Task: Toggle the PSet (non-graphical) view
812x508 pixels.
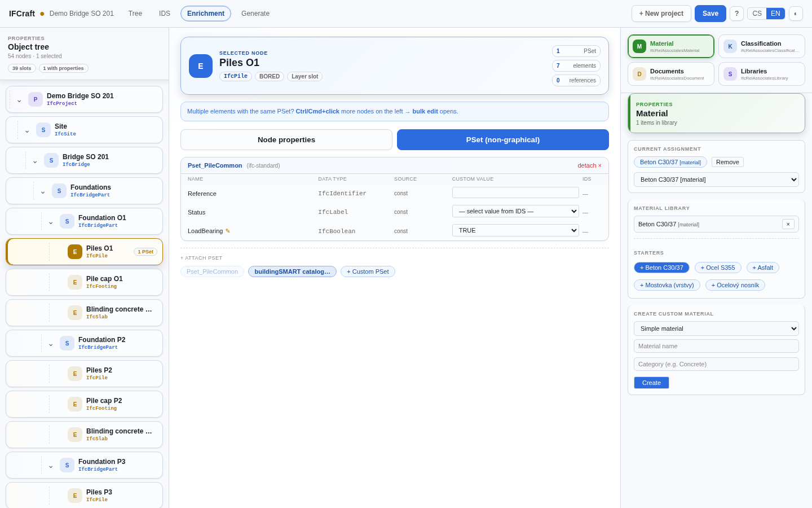Action: [503, 140]
